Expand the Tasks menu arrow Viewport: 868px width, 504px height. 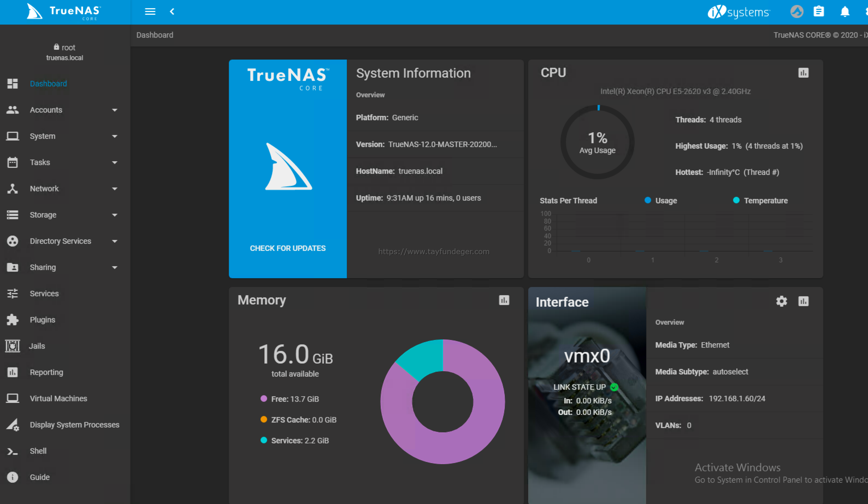(x=115, y=162)
